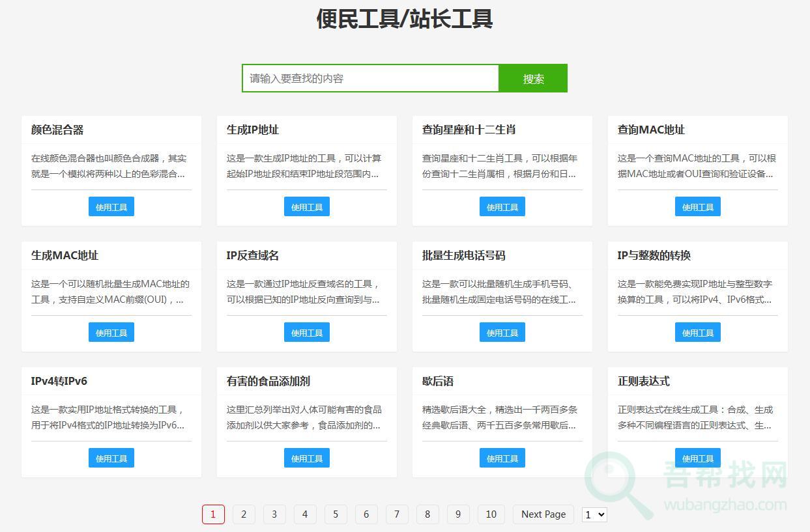The image size is (810, 532).
Task: Select page 2 in pagination
Action: pyautogui.click(x=244, y=514)
